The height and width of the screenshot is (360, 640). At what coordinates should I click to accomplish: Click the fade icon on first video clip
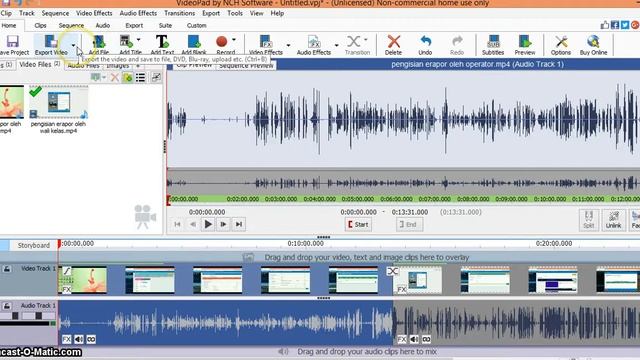[67, 271]
